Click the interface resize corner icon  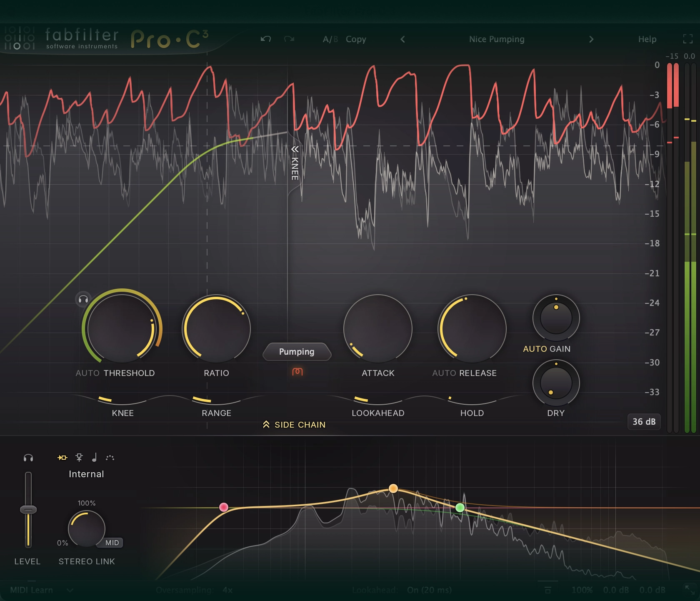tap(690, 590)
